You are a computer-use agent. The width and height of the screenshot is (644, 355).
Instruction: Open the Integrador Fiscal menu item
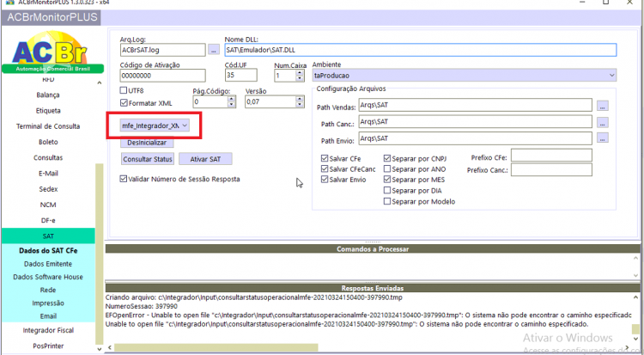(x=48, y=330)
